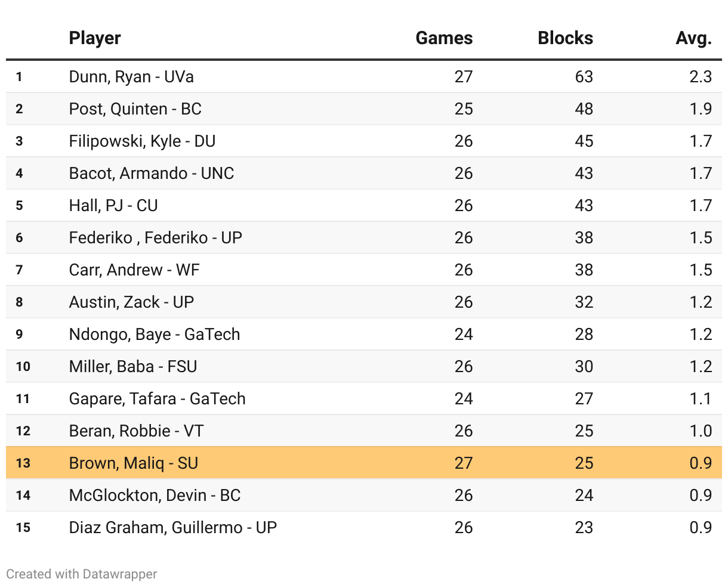Select Ndongo, Baye - GaTech player name
Screen dimensions: 728x588
tap(155, 335)
